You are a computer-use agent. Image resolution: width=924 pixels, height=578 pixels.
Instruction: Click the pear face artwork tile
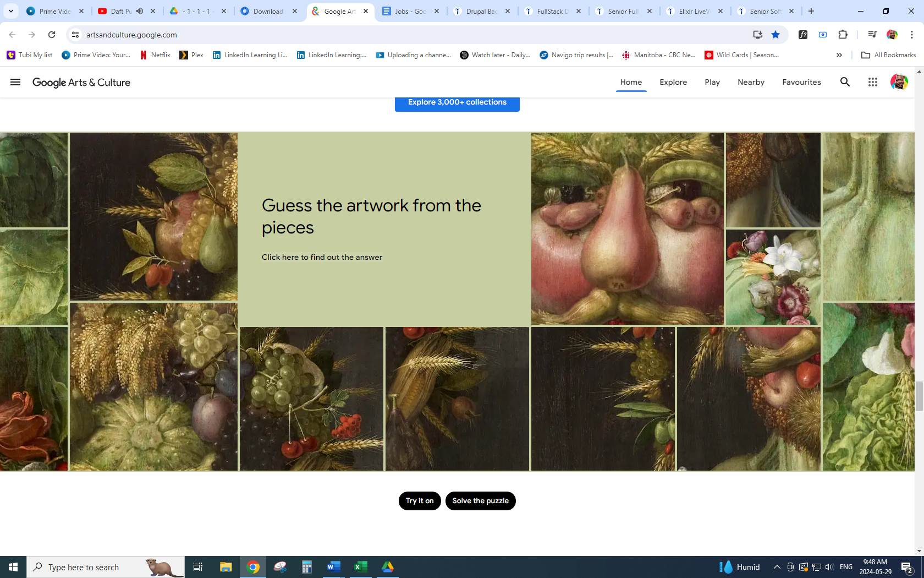click(x=627, y=228)
